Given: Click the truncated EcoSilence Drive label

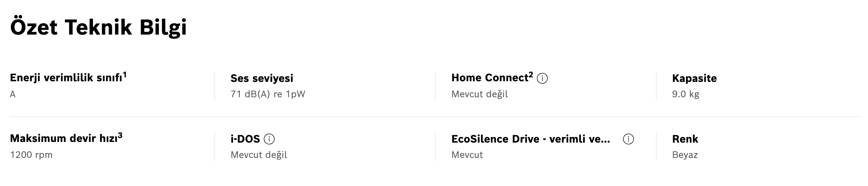Looking at the screenshot, I should click(x=530, y=139).
